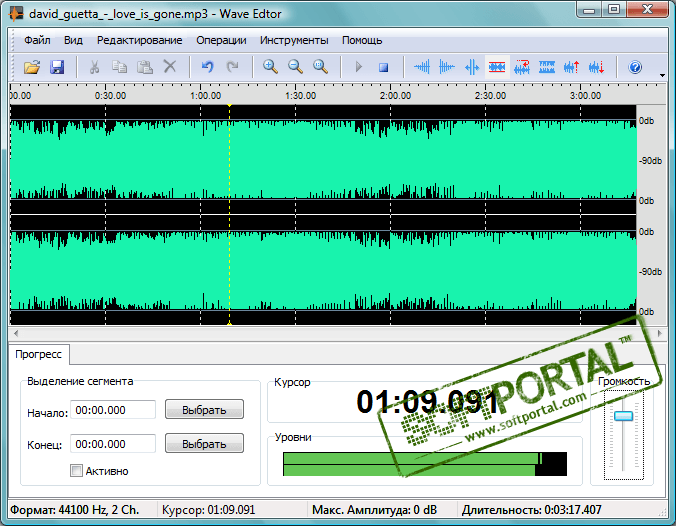The width and height of the screenshot is (676, 526).
Task: Click the Open file folder icon
Action: (x=32, y=67)
